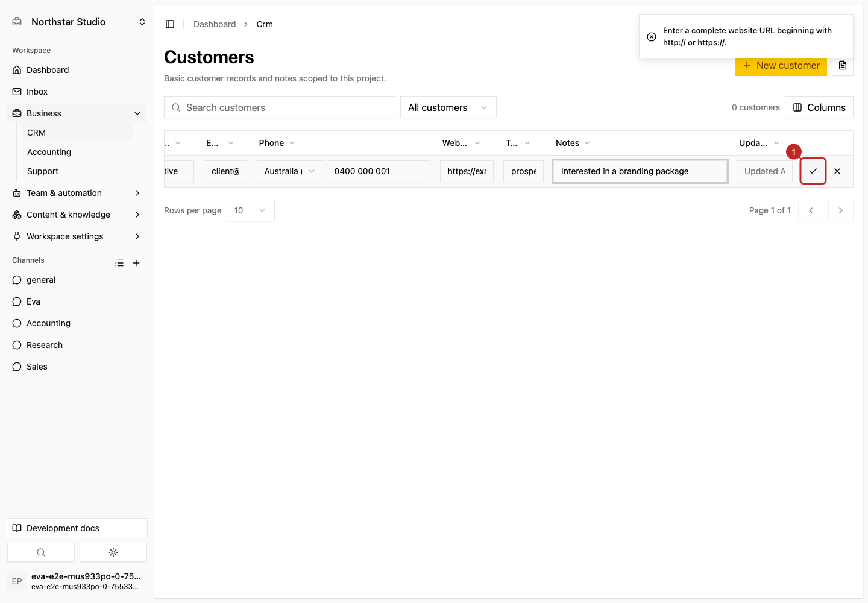Open the Accounting channel
Viewport: 868px width, 603px height.
click(x=77, y=323)
